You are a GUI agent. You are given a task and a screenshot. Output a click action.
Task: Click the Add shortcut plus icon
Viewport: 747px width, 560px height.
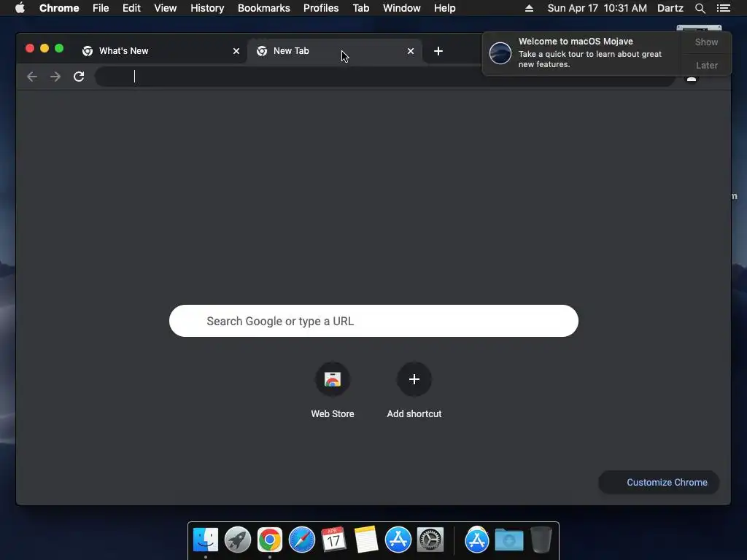pyautogui.click(x=414, y=379)
